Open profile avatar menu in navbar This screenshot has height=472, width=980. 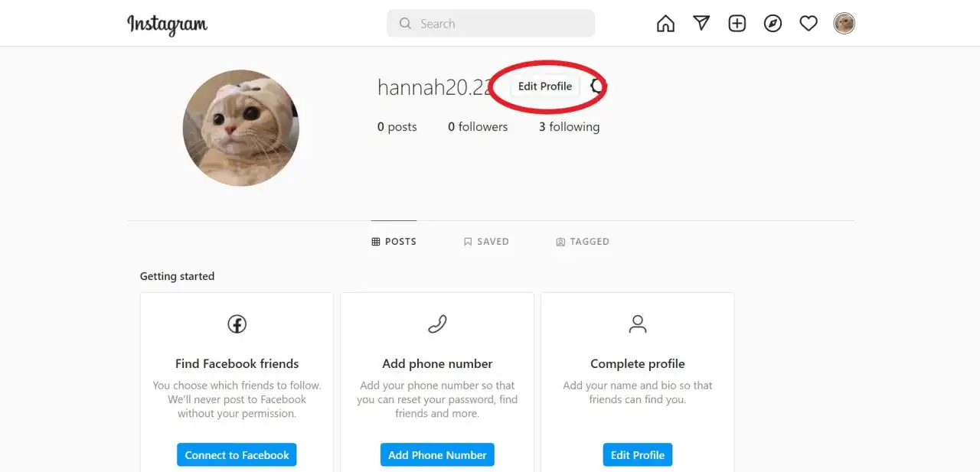click(844, 24)
